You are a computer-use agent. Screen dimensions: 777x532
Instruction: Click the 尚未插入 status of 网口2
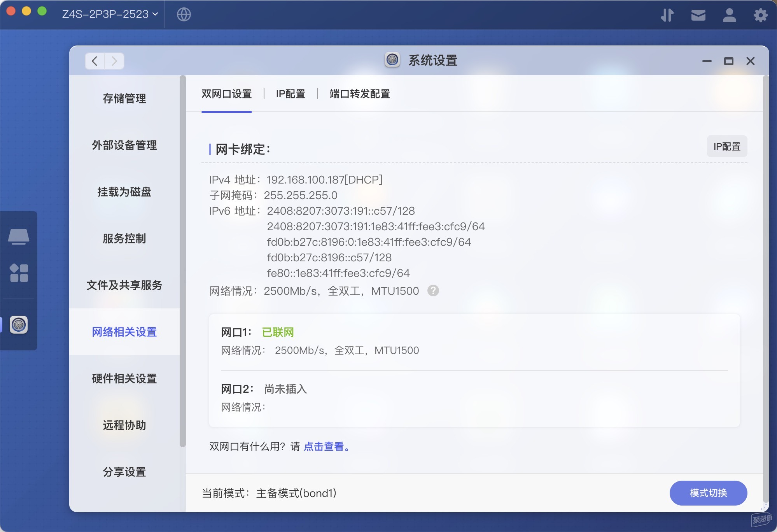pyautogui.click(x=285, y=389)
